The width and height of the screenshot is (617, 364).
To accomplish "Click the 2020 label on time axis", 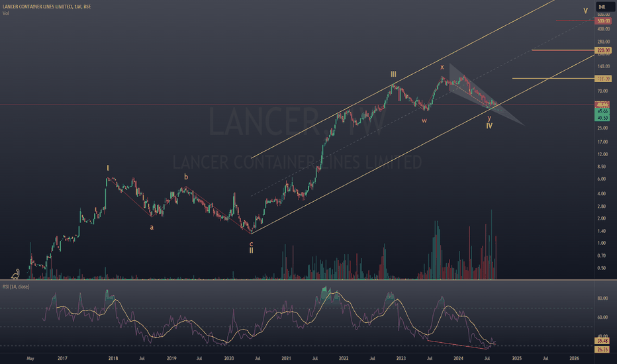I will [x=229, y=359].
